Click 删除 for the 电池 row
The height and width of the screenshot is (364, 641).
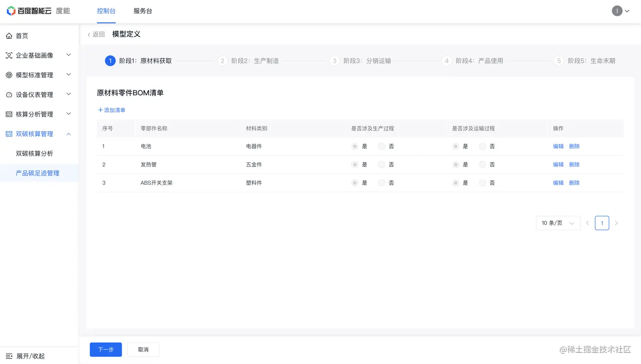pyautogui.click(x=574, y=146)
